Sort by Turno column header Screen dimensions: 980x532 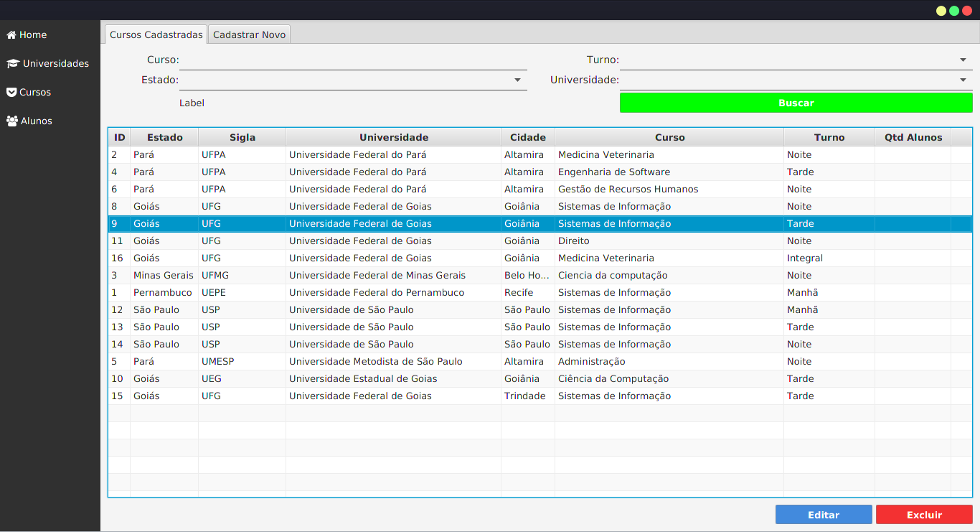(x=829, y=137)
